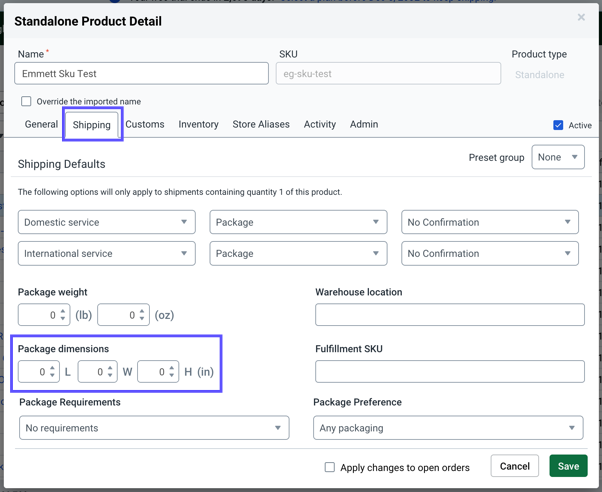Click the Width dimension field
The height and width of the screenshot is (492, 602).
[x=97, y=371]
